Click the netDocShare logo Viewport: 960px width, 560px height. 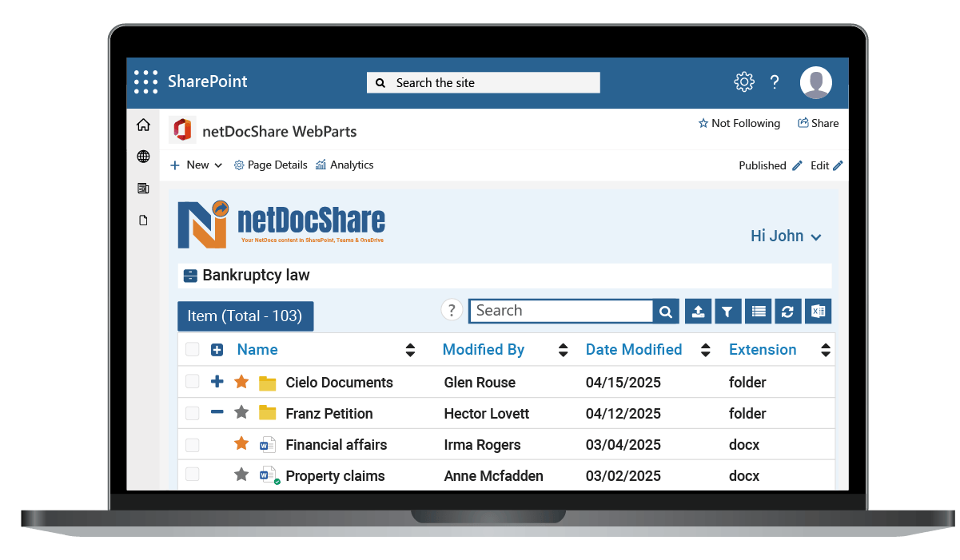pyautogui.click(x=281, y=224)
